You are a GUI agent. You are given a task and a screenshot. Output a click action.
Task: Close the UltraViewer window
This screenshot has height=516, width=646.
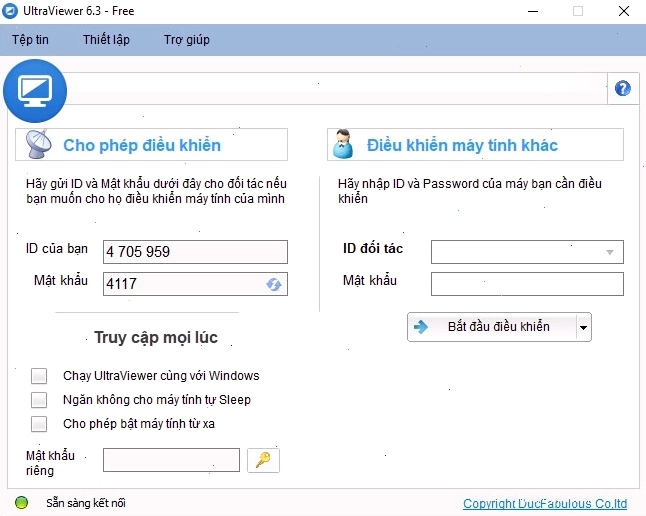[624, 11]
